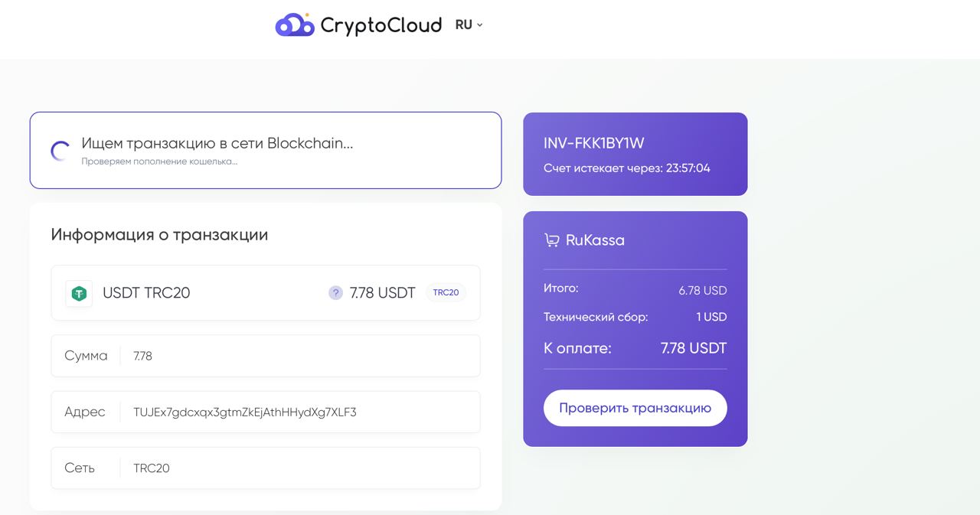Click the invoice number INV-FKK1BY1W

[x=594, y=143]
